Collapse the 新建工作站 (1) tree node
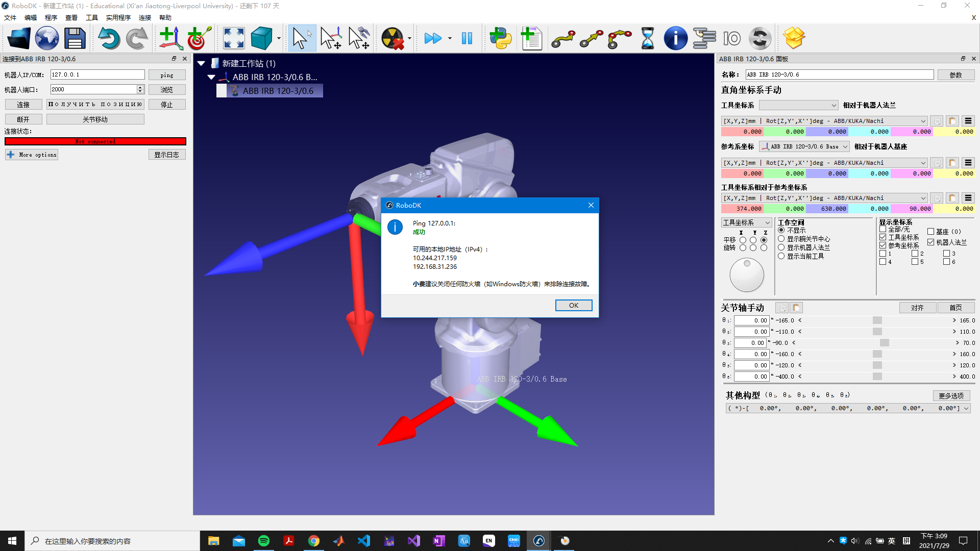 tap(201, 63)
